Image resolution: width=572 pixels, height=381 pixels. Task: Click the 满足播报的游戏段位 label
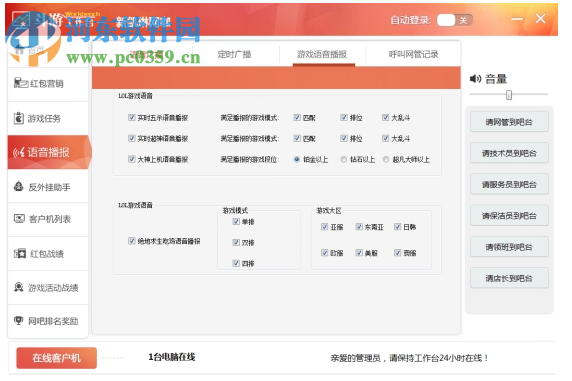coord(250,159)
